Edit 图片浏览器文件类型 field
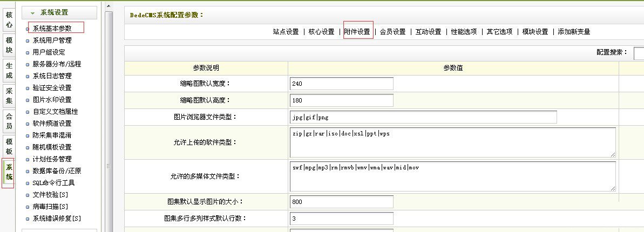Image resolution: width=644 pixels, height=232 pixels. [423, 117]
